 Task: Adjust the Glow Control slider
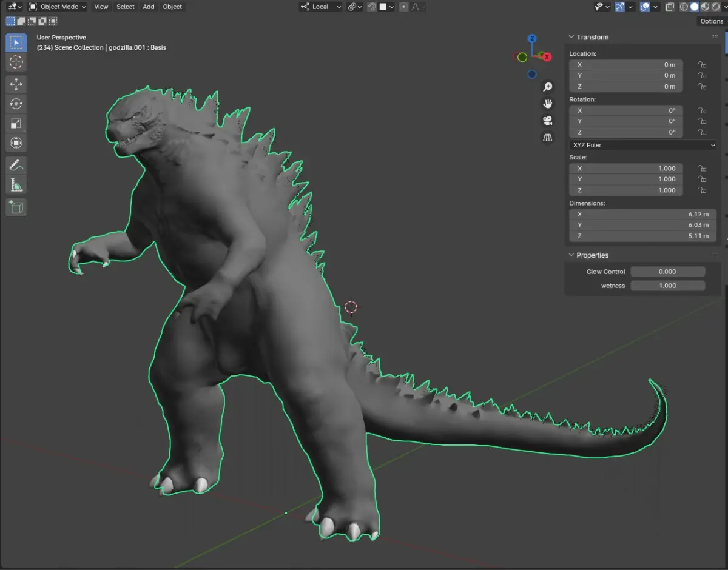tap(668, 272)
